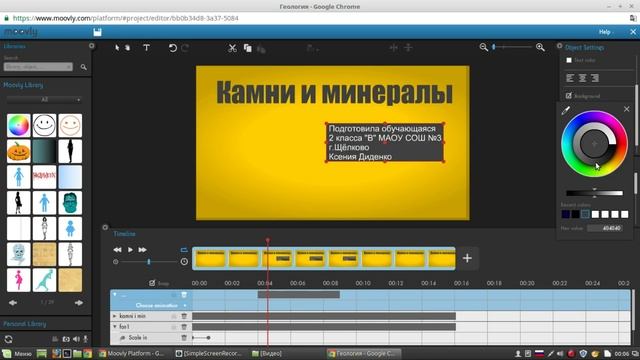Click the library search magnifier icon

click(83, 67)
